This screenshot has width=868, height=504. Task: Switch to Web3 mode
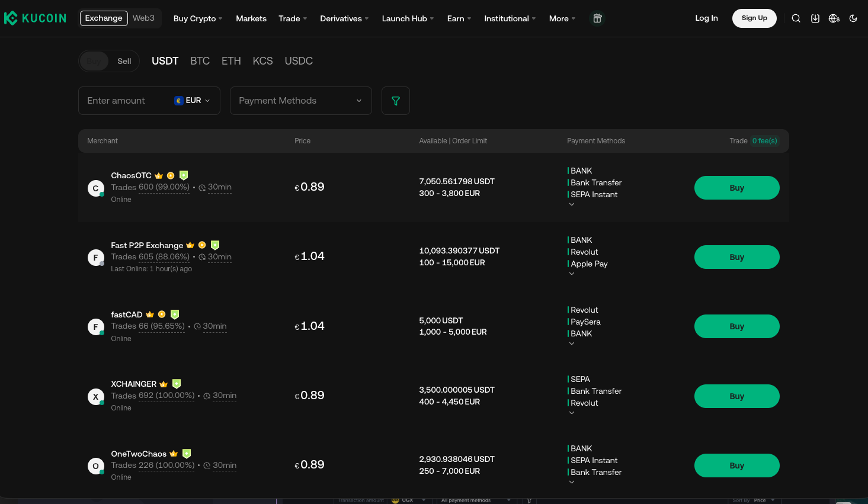143,18
